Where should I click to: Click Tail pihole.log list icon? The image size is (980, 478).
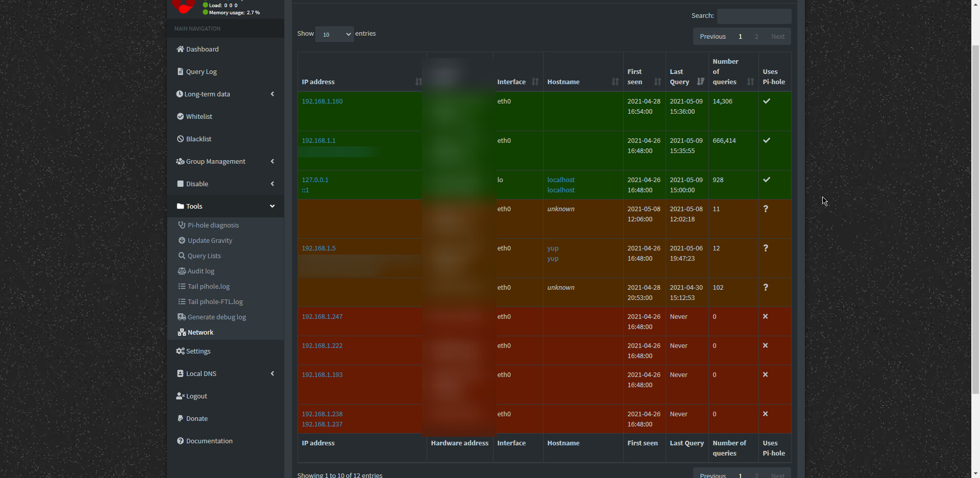click(x=182, y=286)
